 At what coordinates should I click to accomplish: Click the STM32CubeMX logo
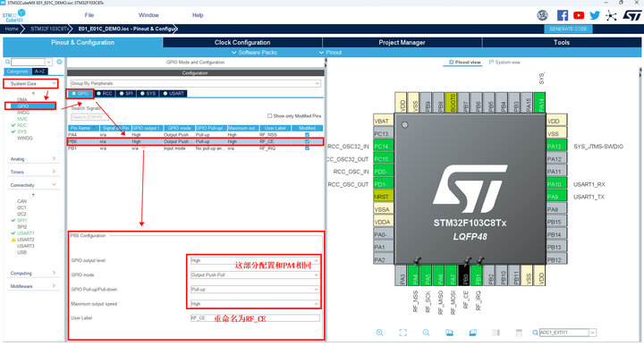13,15
